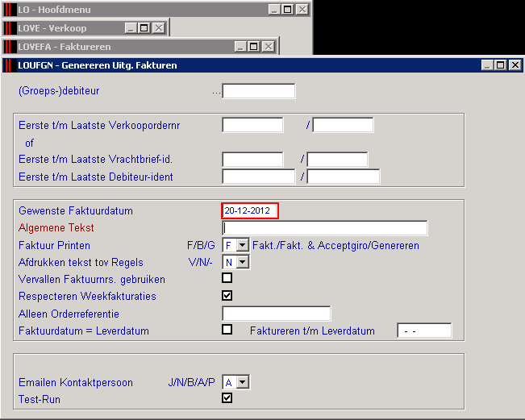Maximize the LOVE Verkoop window

click(144, 27)
